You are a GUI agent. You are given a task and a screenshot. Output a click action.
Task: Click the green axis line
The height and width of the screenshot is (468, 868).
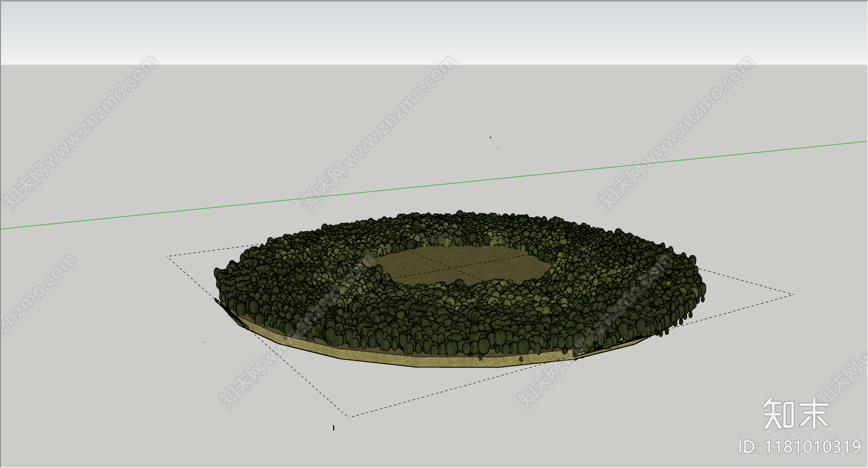point(434,185)
